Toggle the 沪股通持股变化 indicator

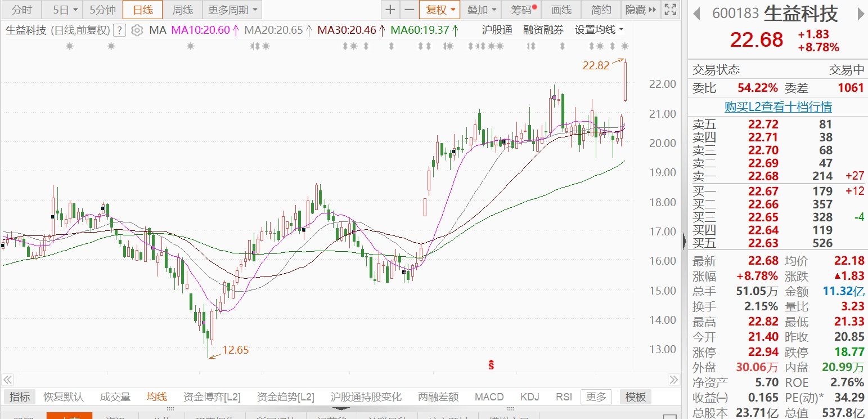tap(366, 397)
